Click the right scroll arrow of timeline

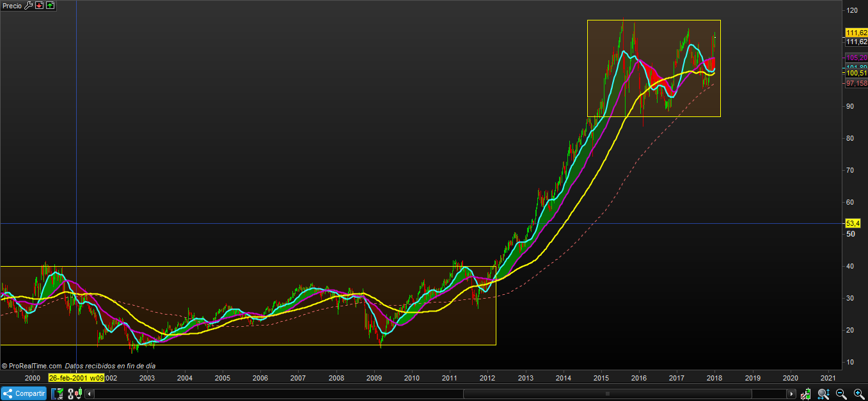(791, 394)
